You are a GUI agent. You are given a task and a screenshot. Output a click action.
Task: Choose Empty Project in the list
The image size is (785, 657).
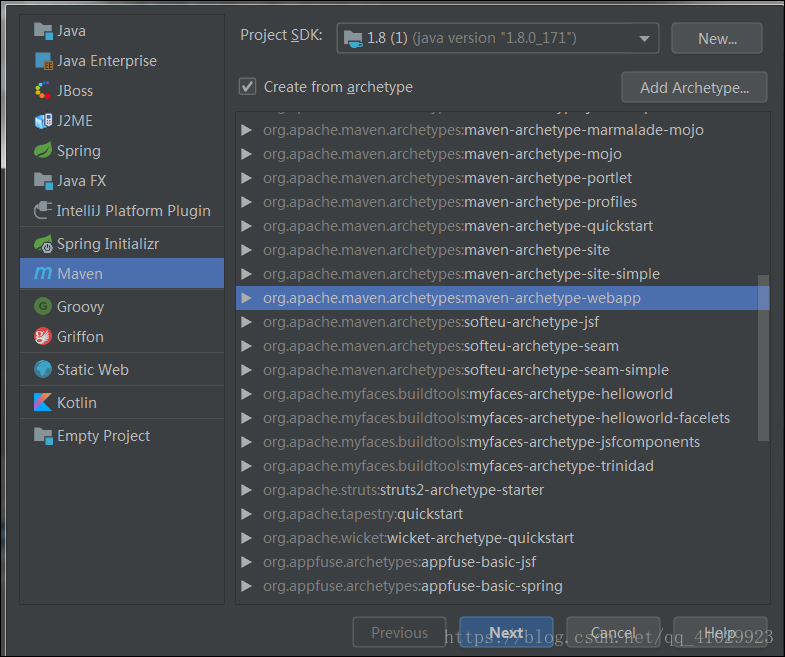click(x=122, y=436)
